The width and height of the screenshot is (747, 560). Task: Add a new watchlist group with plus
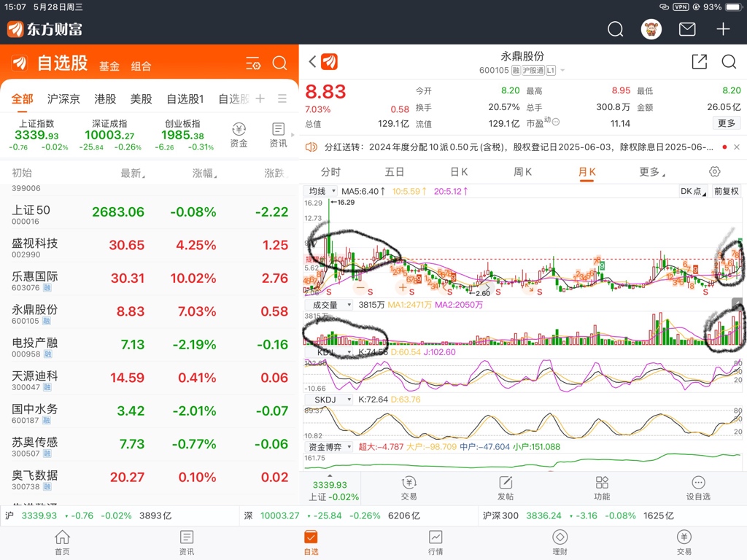260,98
